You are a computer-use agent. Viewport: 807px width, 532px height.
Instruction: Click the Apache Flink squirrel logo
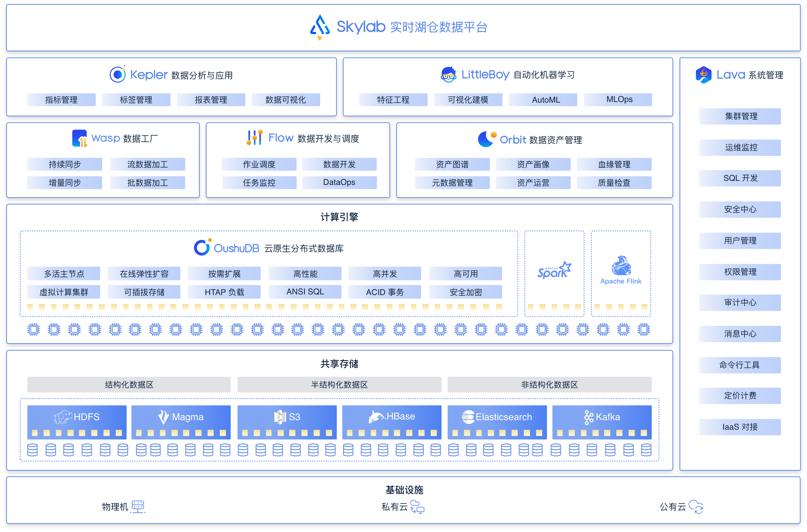(621, 265)
